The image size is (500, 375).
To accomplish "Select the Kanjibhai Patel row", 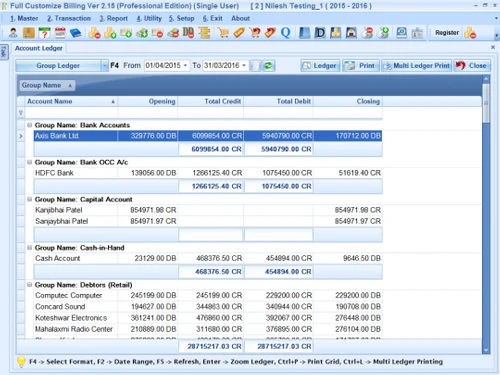I will [x=208, y=210].
